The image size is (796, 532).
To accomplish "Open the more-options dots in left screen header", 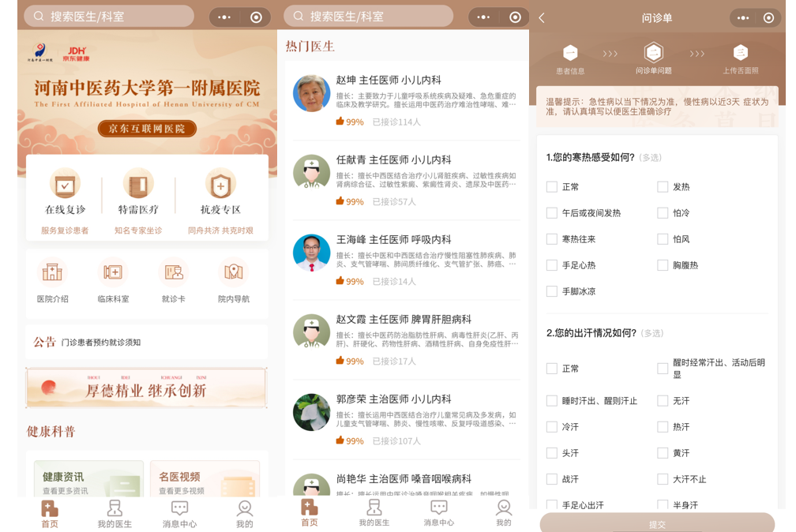I will point(224,17).
